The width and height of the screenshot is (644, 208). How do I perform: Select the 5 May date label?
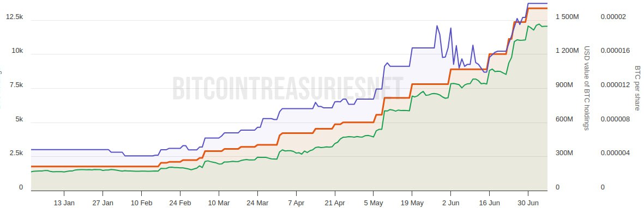point(374,203)
